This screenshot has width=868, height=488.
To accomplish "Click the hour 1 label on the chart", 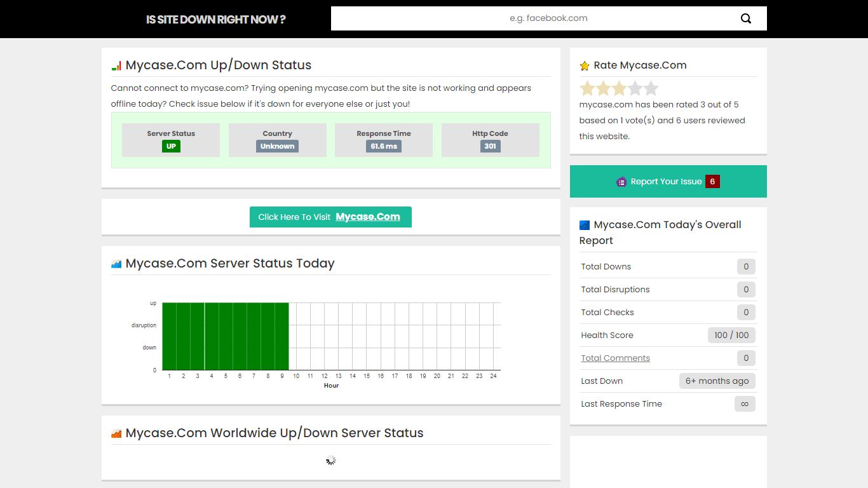I will pyautogui.click(x=169, y=376).
